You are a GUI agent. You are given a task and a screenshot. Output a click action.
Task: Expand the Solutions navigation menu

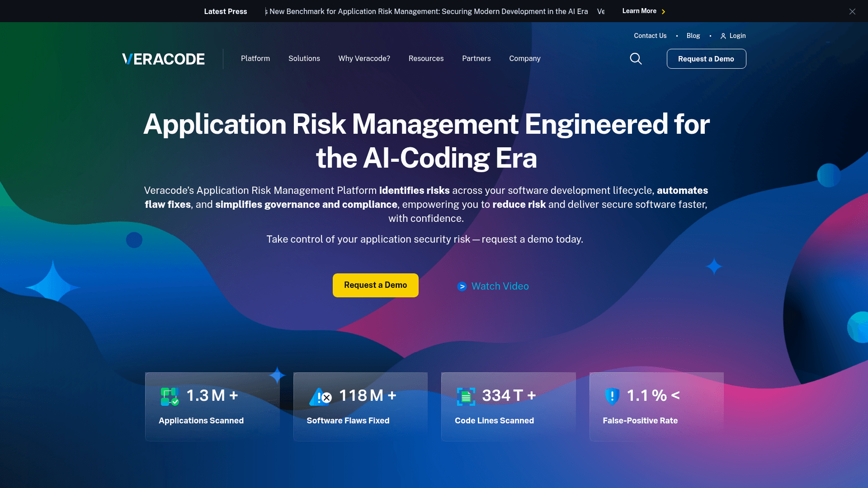coord(304,59)
